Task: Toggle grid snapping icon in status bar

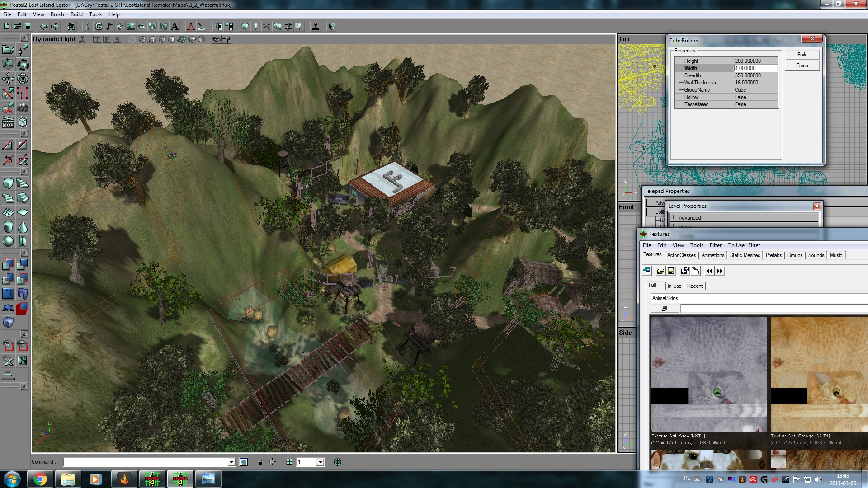Action: [289, 462]
